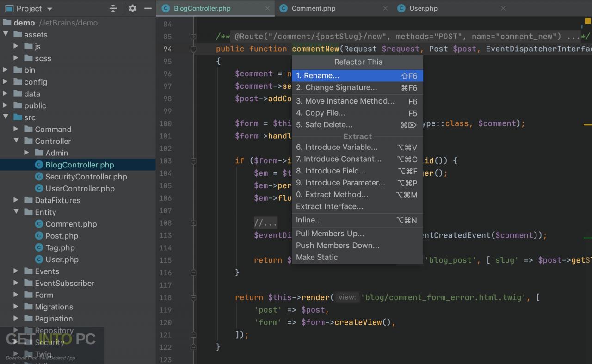Open Post.php under Entity folder
The height and width of the screenshot is (364, 592).
(x=62, y=236)
